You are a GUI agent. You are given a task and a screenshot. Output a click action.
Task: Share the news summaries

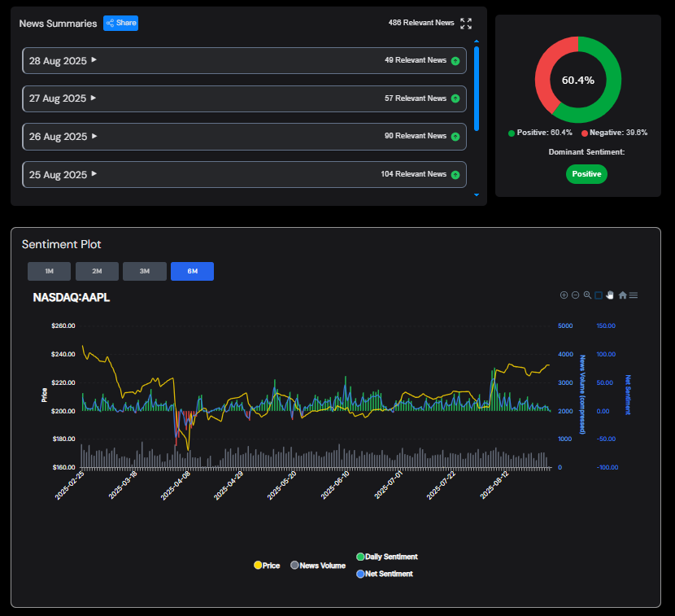click(120, 24)
